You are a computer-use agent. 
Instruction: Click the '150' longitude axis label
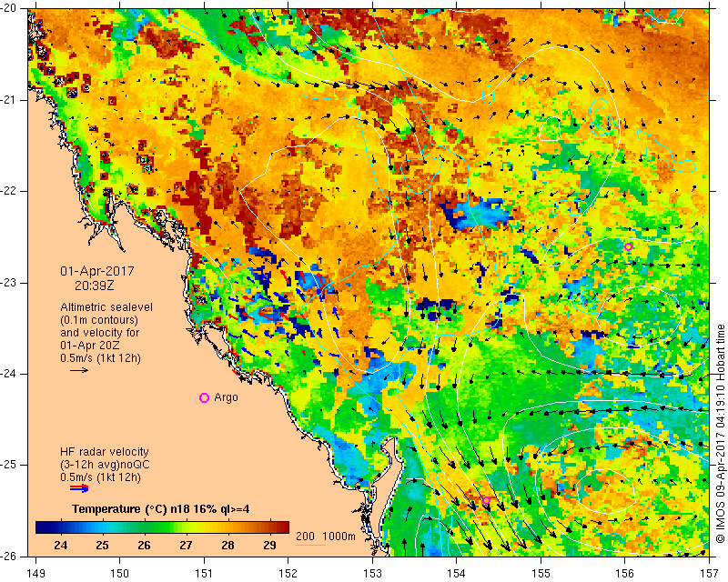click(x=120, y=574)
